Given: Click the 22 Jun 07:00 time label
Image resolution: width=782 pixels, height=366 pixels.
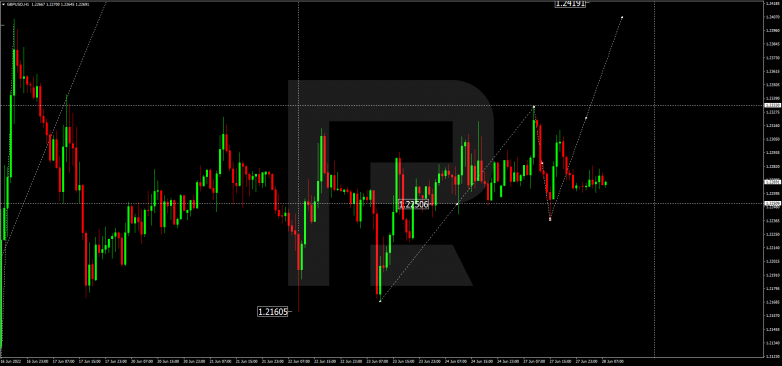Looking at the screenshot, I should click(x=299, y=361).
